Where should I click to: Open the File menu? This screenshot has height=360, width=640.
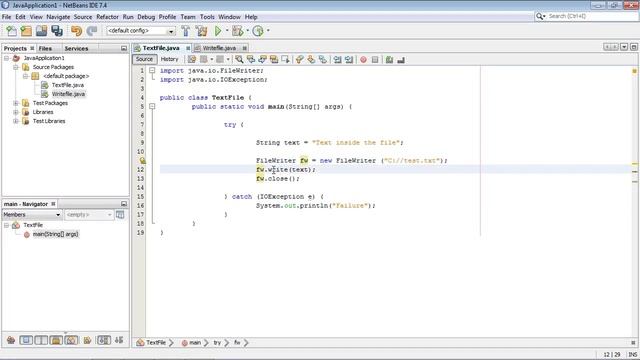7,17
